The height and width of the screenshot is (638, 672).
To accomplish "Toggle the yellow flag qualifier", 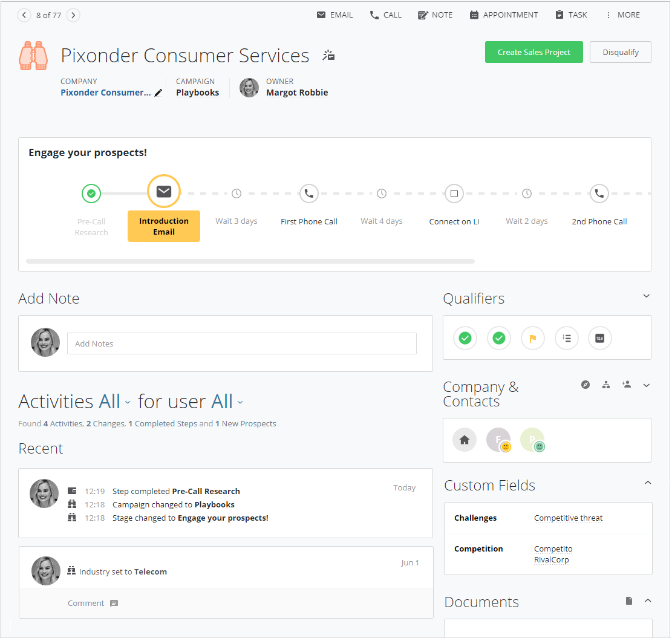I will 533,338.
